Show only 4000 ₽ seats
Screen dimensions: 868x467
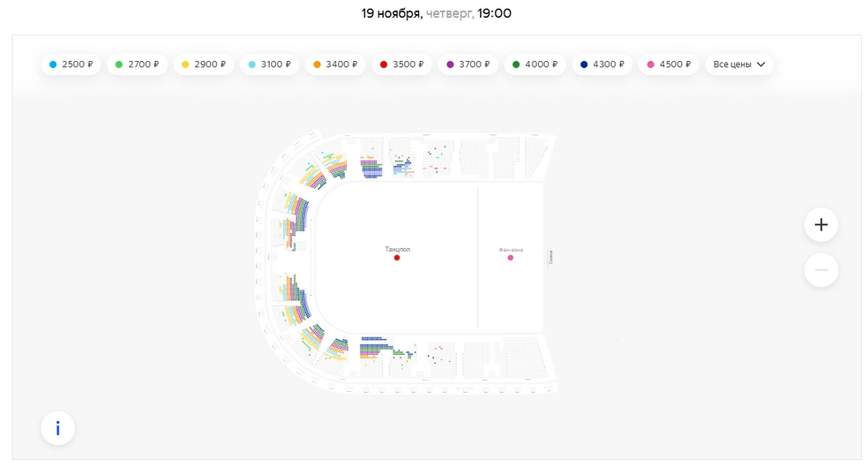[x=535, y=64]
